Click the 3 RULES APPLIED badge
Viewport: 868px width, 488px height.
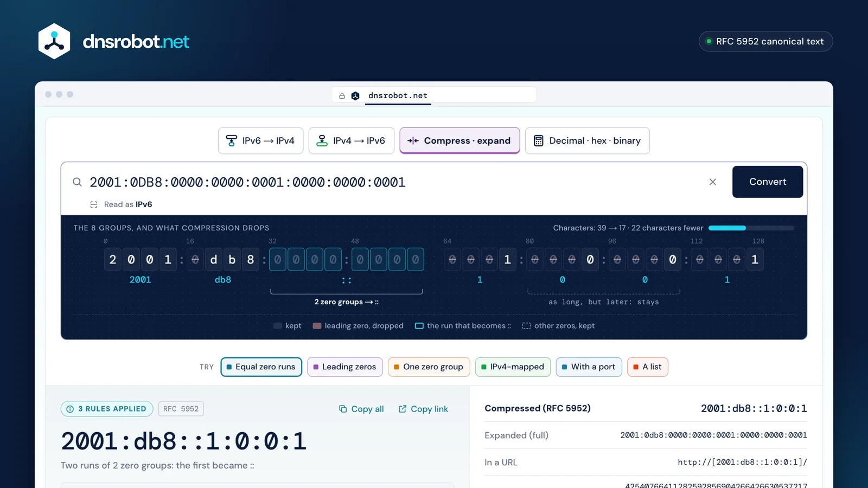pos(106,409)
